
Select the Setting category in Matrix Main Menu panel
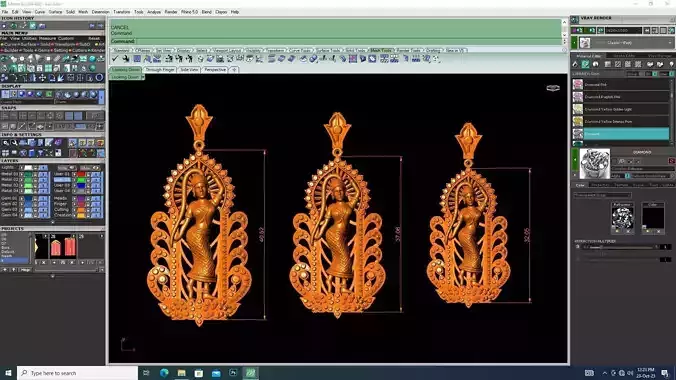(x=60, y=50)
